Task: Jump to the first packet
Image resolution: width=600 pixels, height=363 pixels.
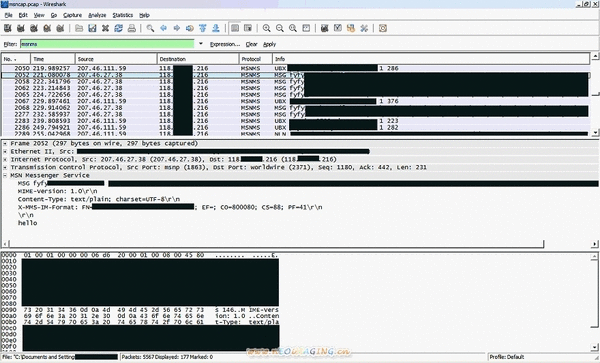Action: 203,28
